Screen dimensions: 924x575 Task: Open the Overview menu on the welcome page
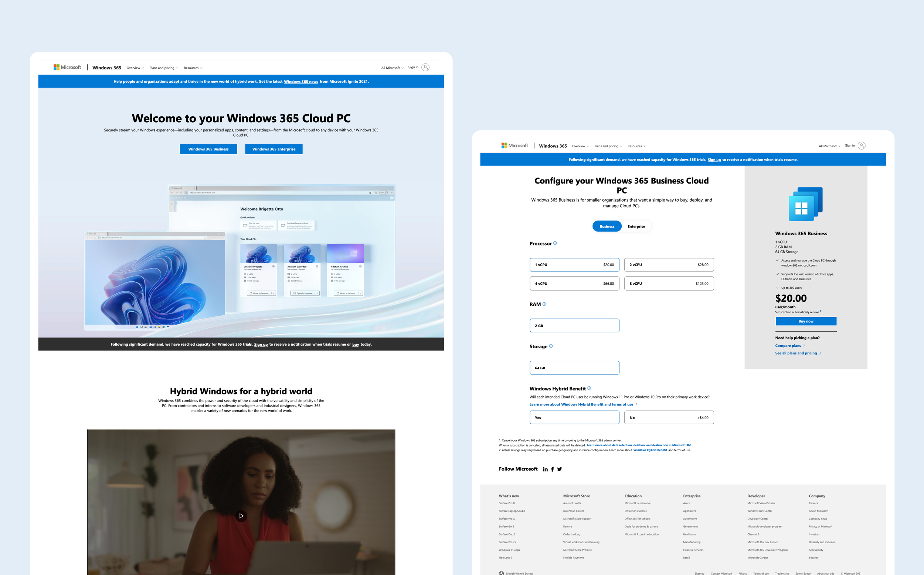tap(135, 68)
